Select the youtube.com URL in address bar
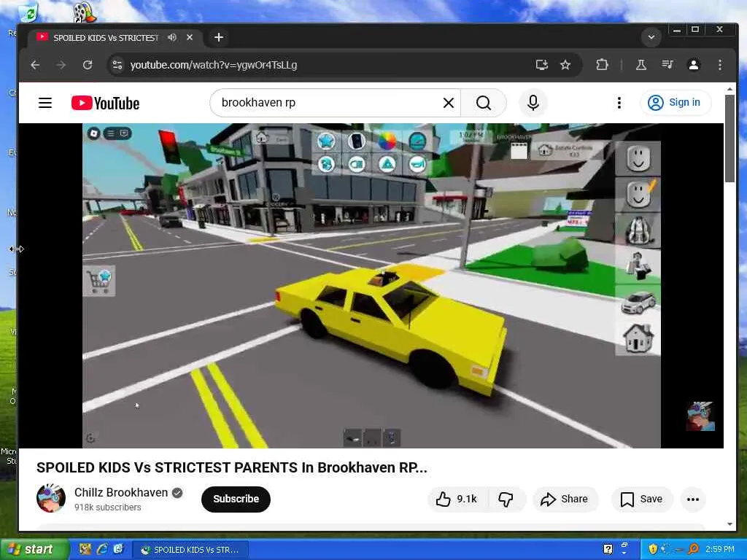The image size is (747, 560). click(214, 65)
